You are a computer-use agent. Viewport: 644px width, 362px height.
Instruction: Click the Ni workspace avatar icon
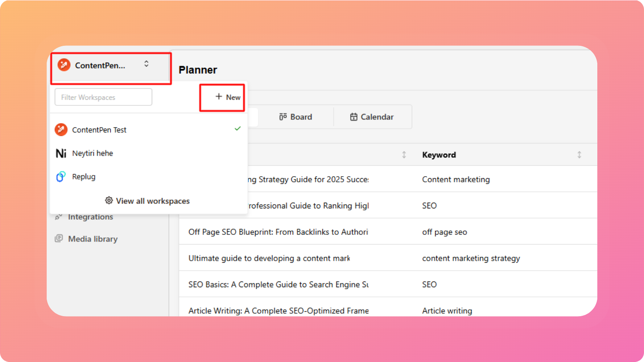click(61, 153)
